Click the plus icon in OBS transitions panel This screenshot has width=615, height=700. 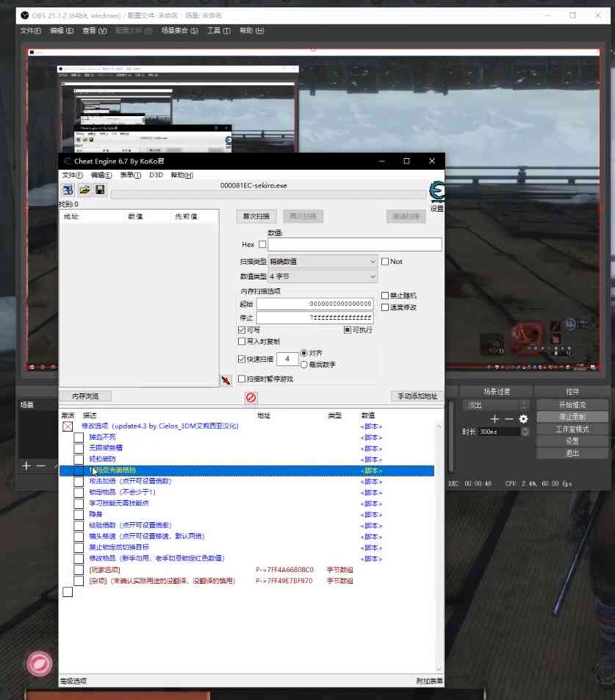pos(494,419)
